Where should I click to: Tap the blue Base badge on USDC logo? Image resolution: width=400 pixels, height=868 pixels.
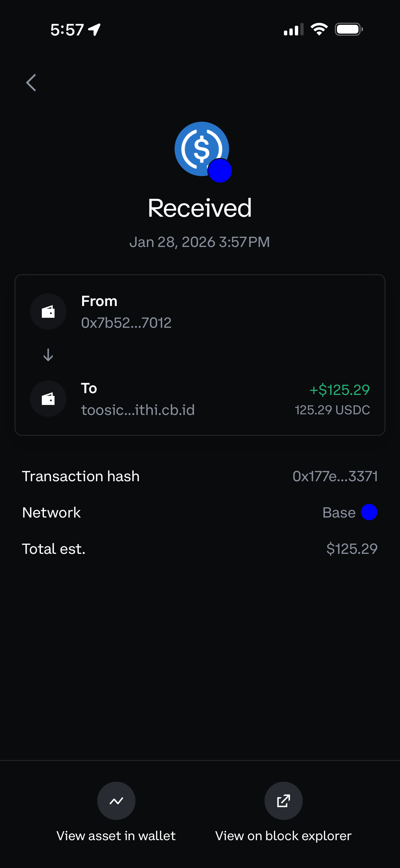coord(220,170)
